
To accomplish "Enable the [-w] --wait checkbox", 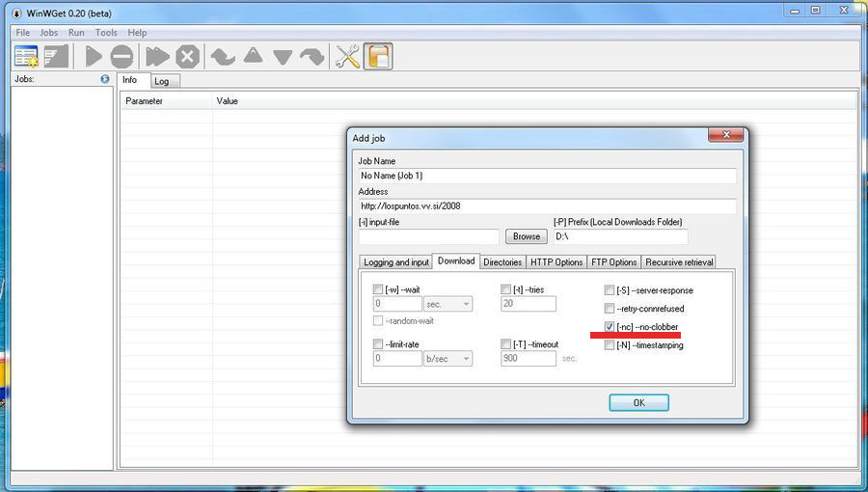I will (378, 289).
